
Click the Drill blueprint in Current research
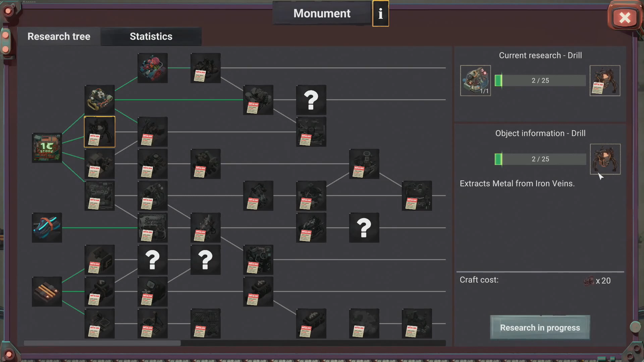pyautogui.click(x=605, y=80)
